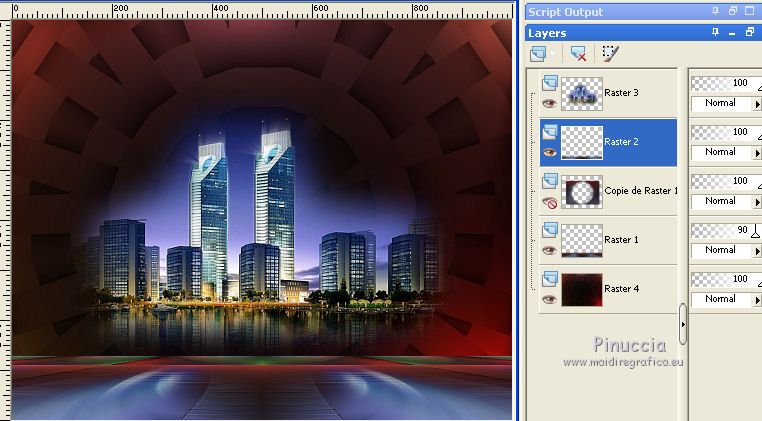This screenshot has height=421, width=762.
Task: Hide the Raster 4 layer
Action: pos(549,299)
